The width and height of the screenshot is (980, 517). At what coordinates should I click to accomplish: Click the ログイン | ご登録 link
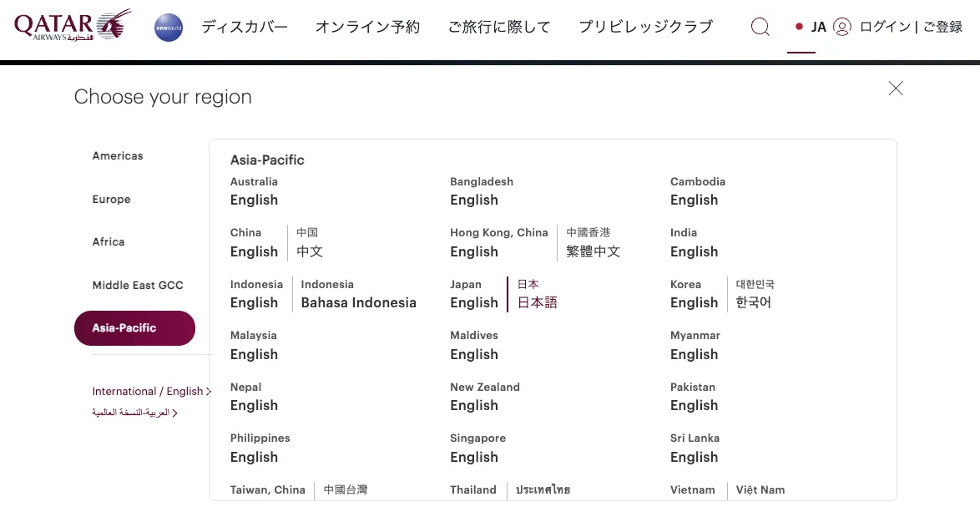[912, 27]
